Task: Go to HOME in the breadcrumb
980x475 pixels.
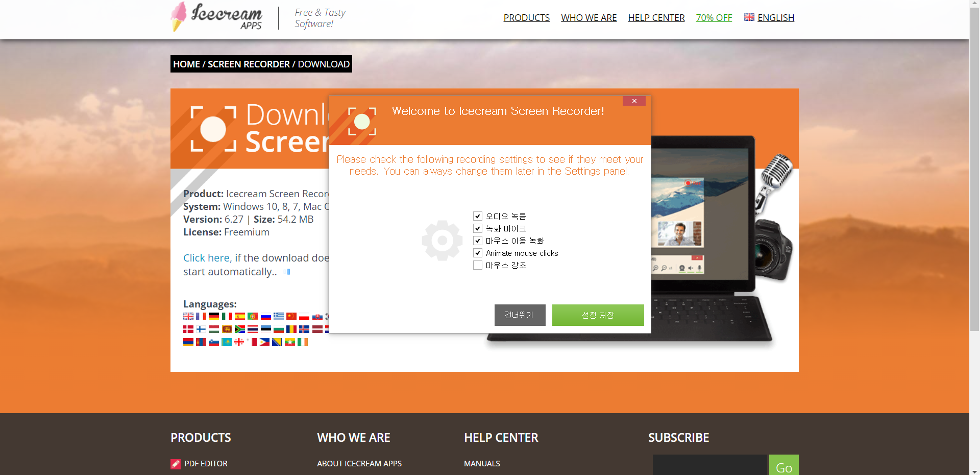Action: point(186,64)
